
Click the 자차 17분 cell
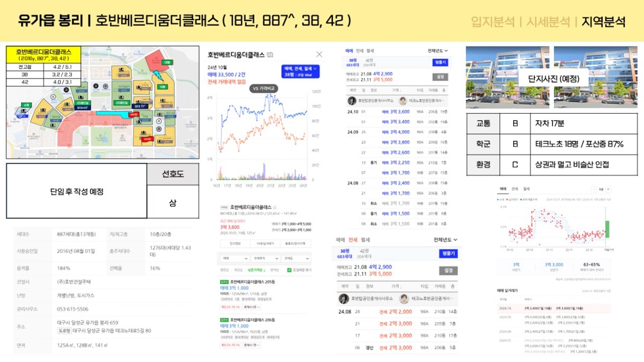[584, 123]
